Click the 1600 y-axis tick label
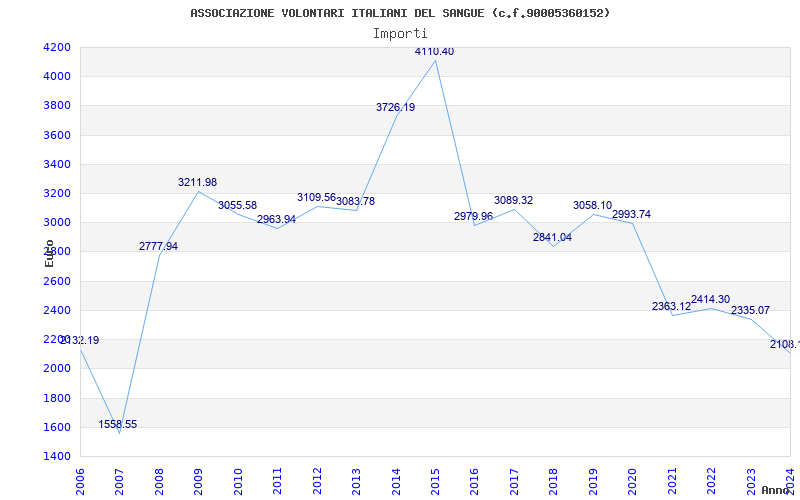 (x=58, y=427)
